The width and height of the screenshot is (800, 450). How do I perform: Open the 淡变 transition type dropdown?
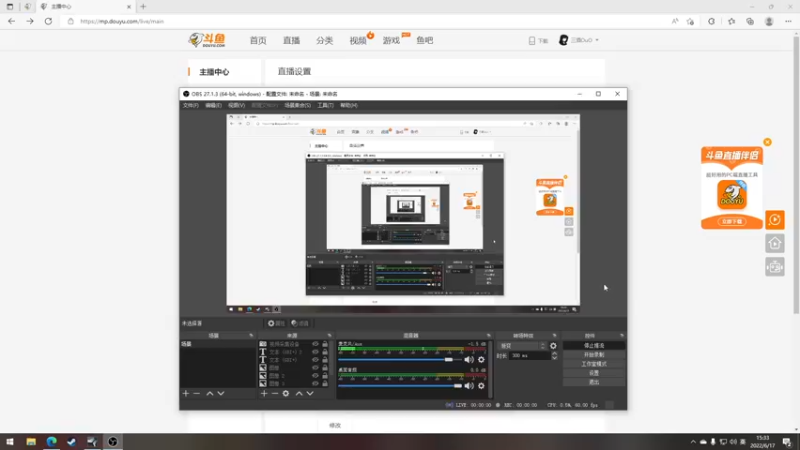522,346
